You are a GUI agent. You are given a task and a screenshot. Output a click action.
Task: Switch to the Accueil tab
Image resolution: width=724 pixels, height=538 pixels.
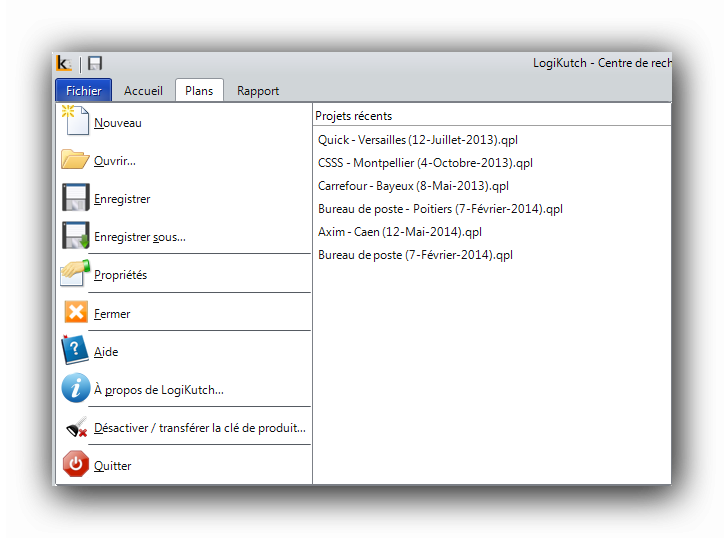click(143, 91)
